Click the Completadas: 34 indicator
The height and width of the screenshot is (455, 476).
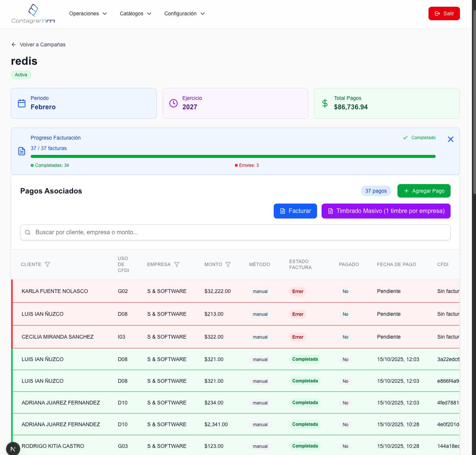(50, 165)
